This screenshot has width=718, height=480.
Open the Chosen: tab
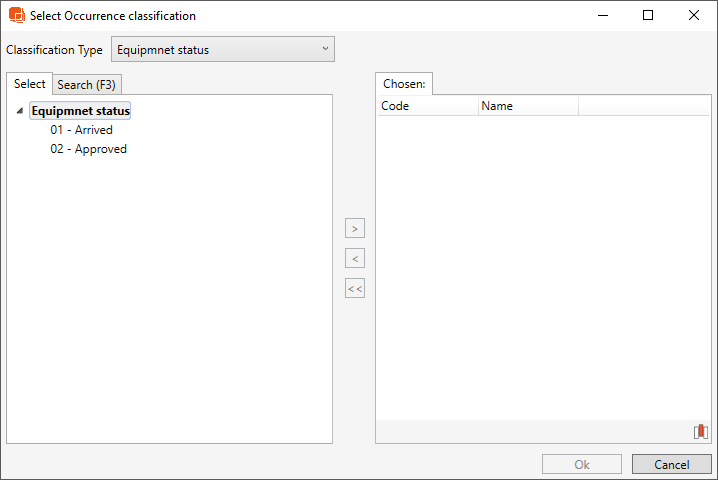coord(404,84)
